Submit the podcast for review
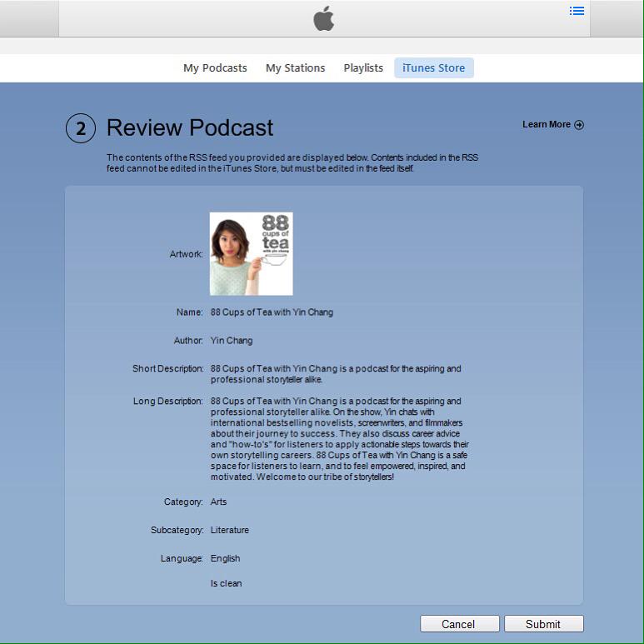 (544, 623)
